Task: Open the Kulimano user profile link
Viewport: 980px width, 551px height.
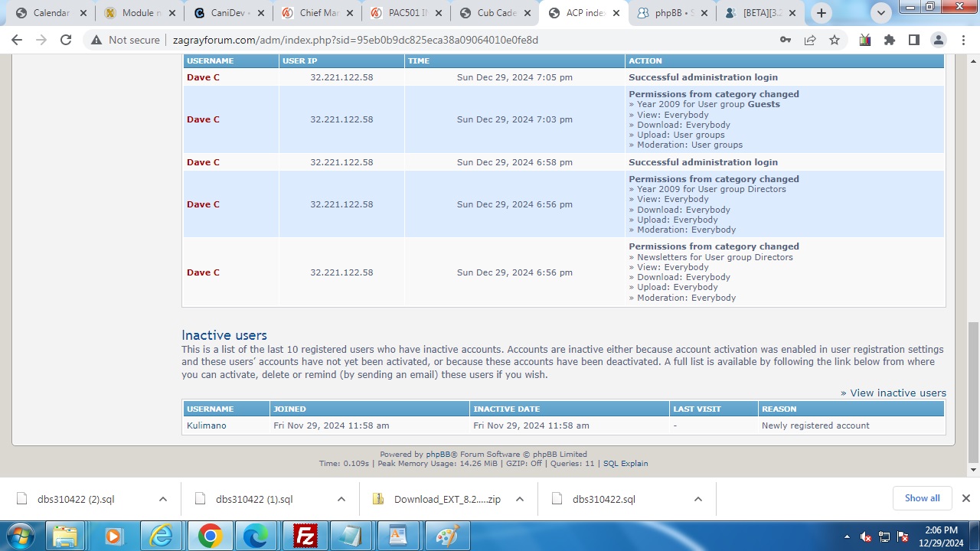Action: [207, 425]
